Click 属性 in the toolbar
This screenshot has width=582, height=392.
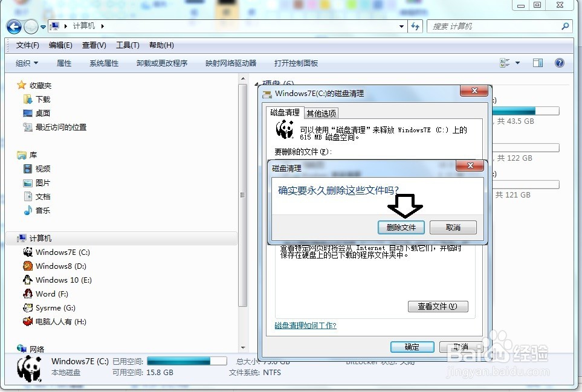point(64,63)
